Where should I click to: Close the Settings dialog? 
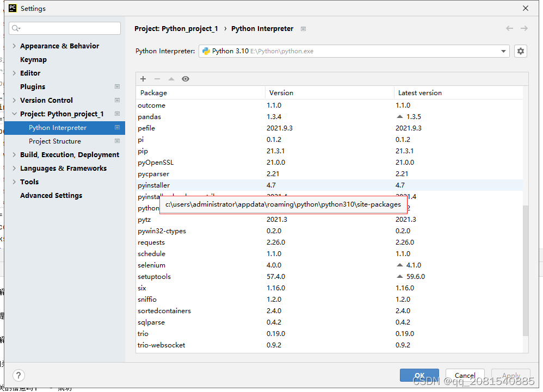[x=526, y=8]
